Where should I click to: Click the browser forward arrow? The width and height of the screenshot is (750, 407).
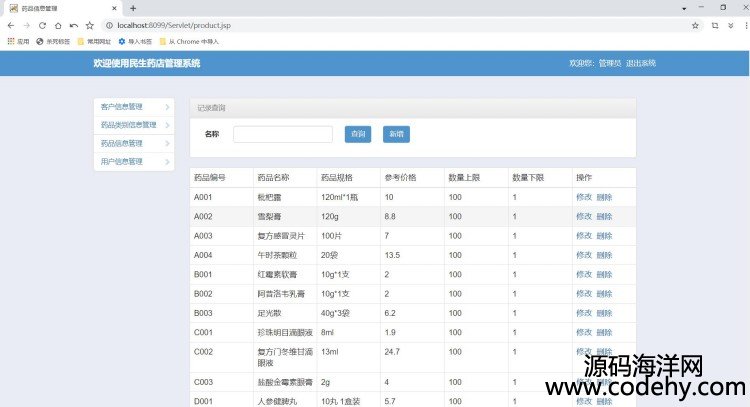coord(27,25)
